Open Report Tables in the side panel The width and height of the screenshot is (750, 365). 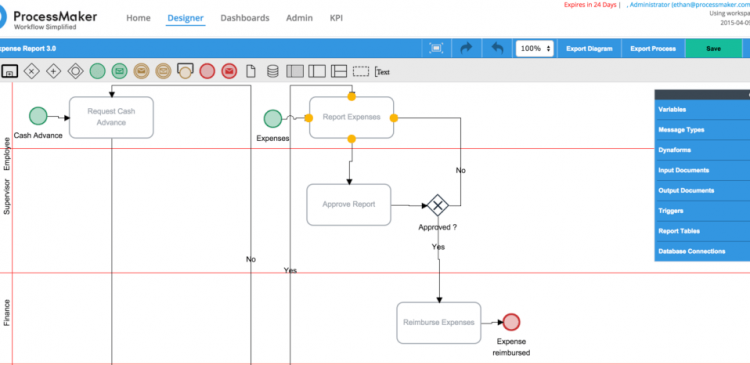click(x=702, y=231)
